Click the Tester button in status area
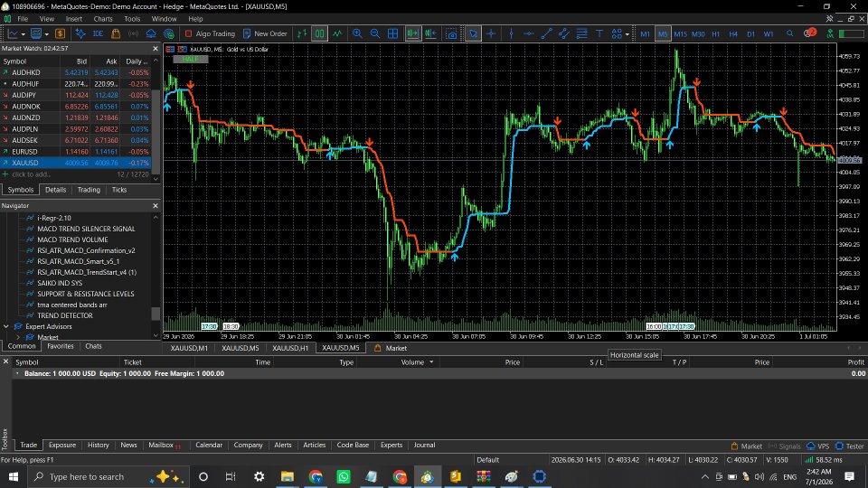 850,446
